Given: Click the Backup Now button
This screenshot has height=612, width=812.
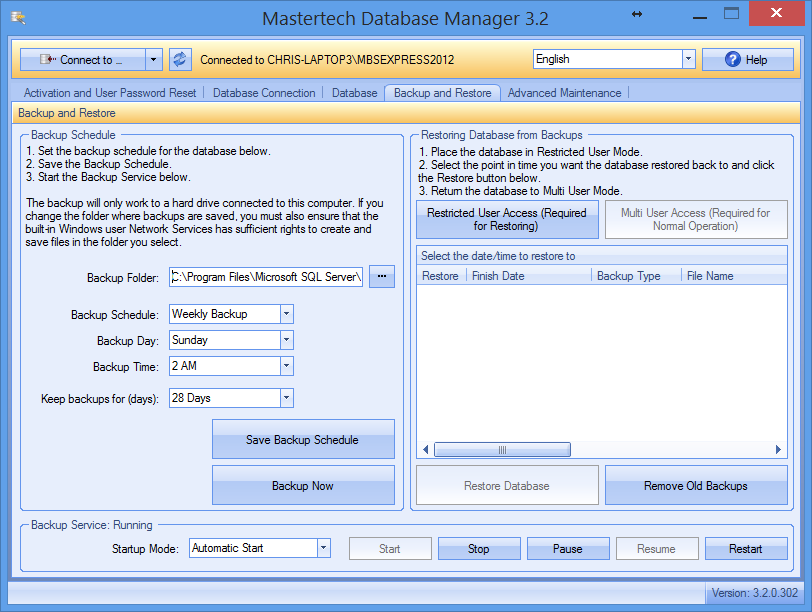Looking at the screenshot, I should (303, 486).
